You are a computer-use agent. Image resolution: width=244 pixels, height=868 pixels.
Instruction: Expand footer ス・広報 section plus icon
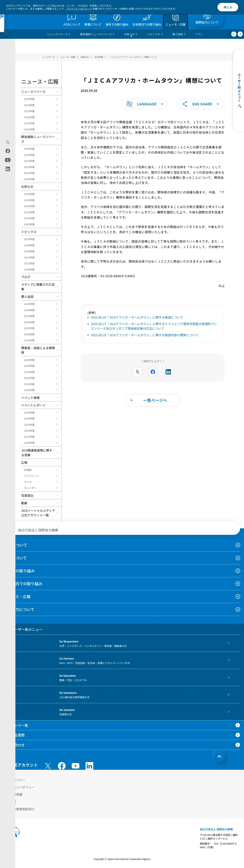pyautogui.click(x=238, y=596)
